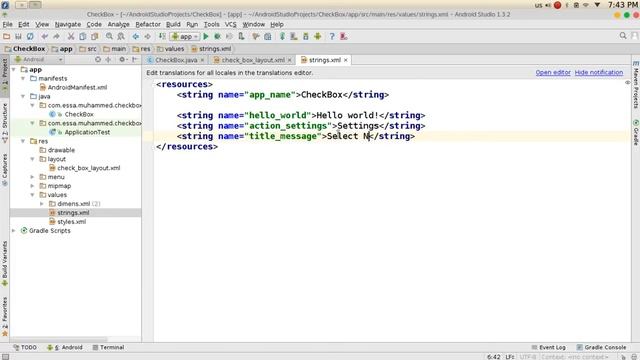Sync project with Gradle files icon
The width and height of the screenshot is (640, 360).
[282, 36]
